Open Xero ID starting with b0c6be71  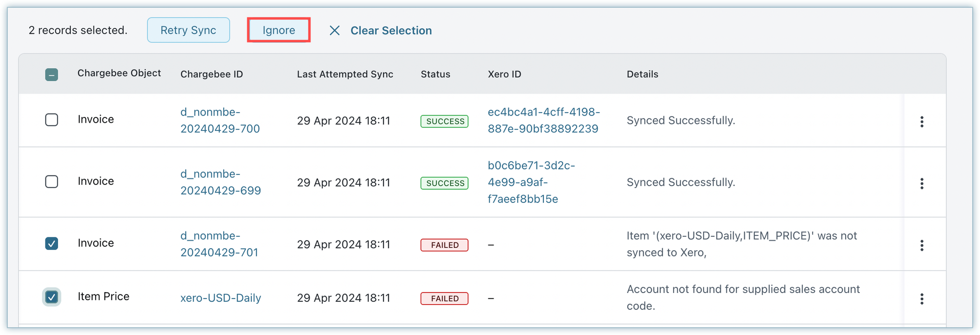tap(531, 182)
